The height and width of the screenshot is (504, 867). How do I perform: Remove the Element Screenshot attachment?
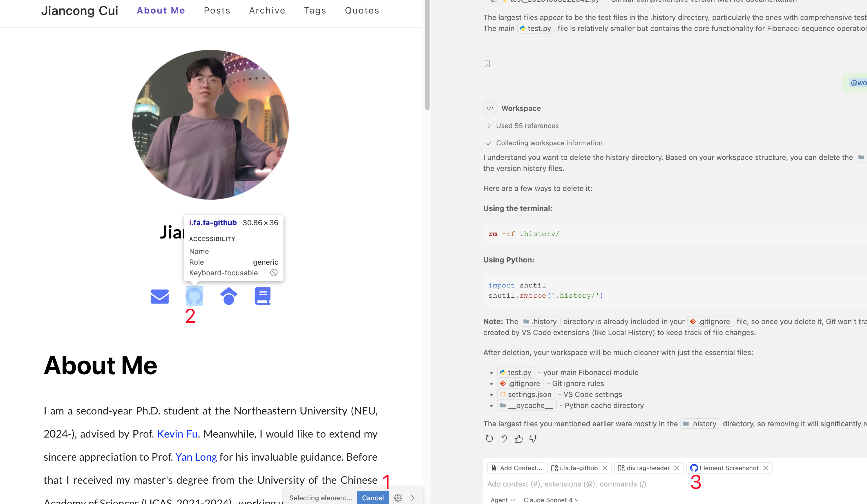point(765,468)
